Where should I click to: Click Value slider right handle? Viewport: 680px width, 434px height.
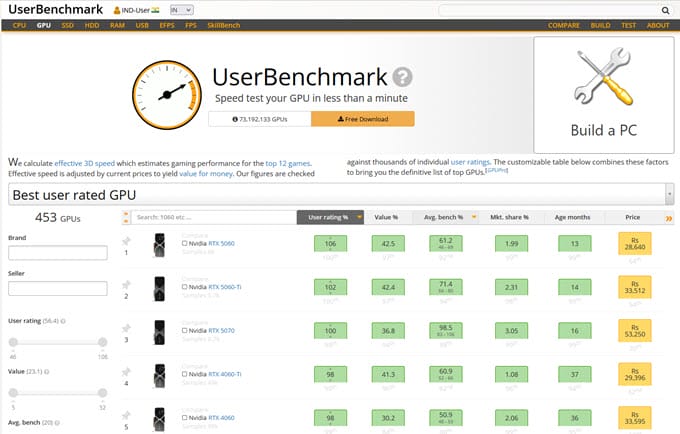point(103,393)
